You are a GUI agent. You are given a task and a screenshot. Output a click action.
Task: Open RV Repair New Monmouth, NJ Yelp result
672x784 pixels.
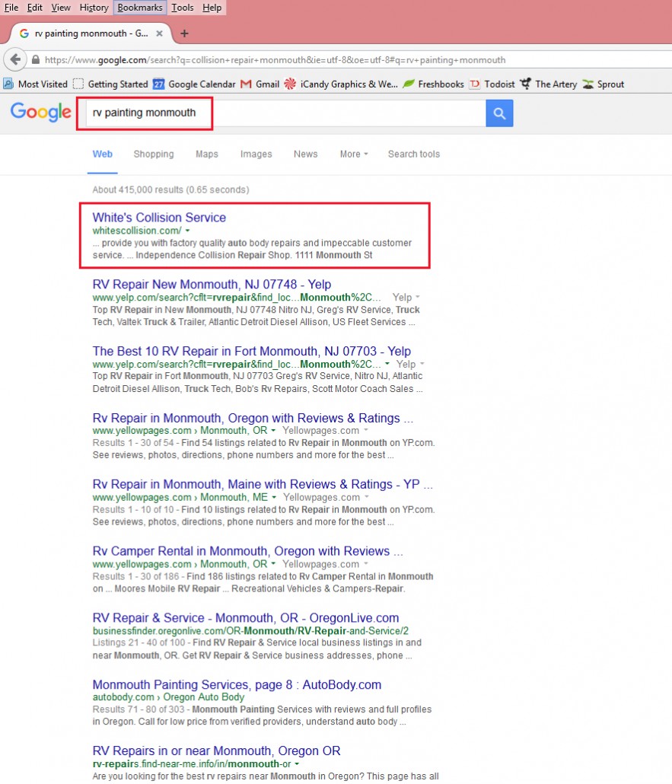212,285
